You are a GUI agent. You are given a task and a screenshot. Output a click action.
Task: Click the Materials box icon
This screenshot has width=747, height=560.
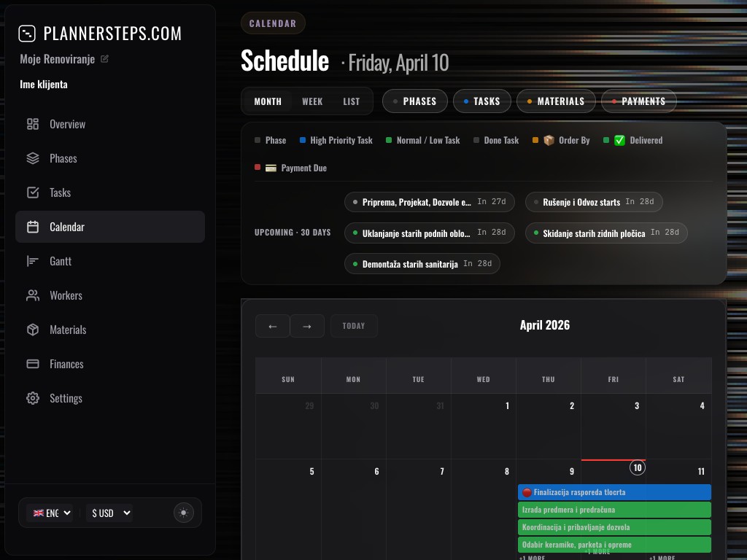tap(33, 330)
